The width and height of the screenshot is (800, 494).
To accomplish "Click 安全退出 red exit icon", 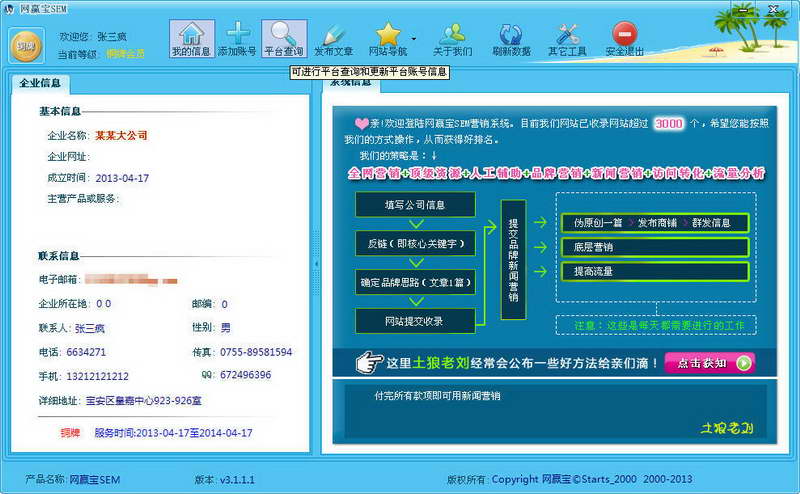I will (624, 39).
